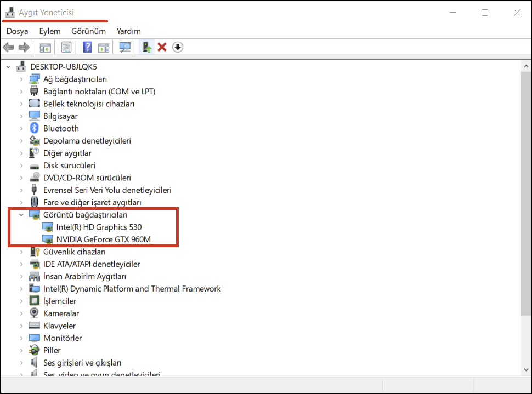This screenshot has width=532, height=394.
Task: Close the Aygıt Yöneticisi window
Action: (x=517, y=13)
